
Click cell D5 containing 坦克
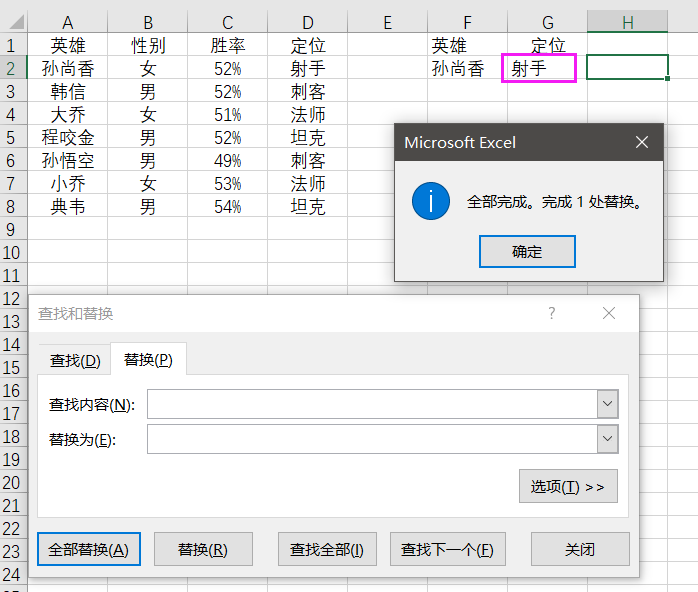[x=308, y=137]
